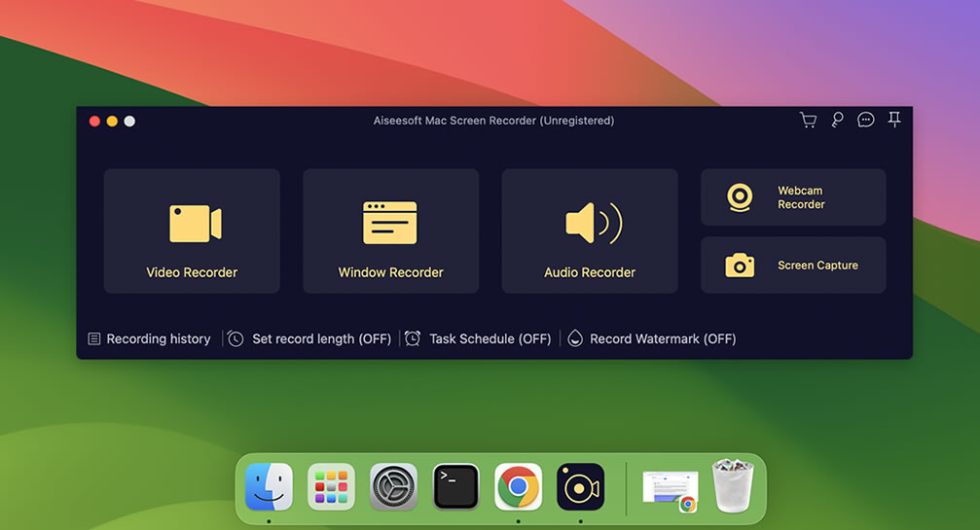Open Recording history

[x=149, y=339]
